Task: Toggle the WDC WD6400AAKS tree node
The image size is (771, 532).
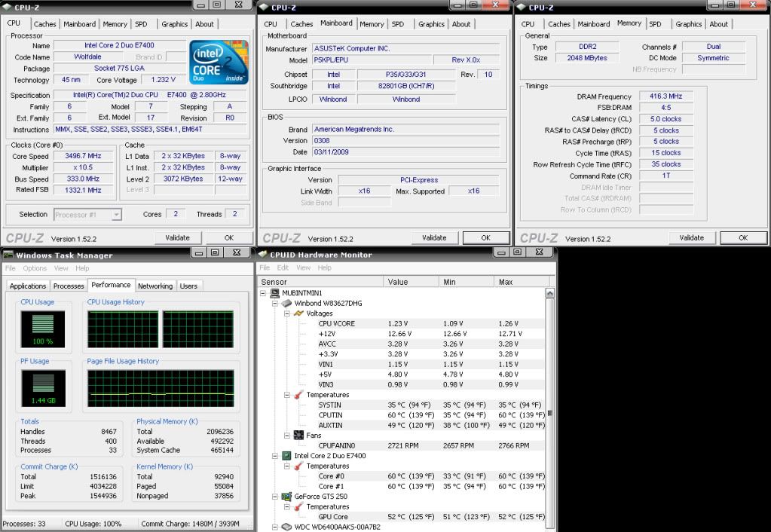Action: point(275,527)
